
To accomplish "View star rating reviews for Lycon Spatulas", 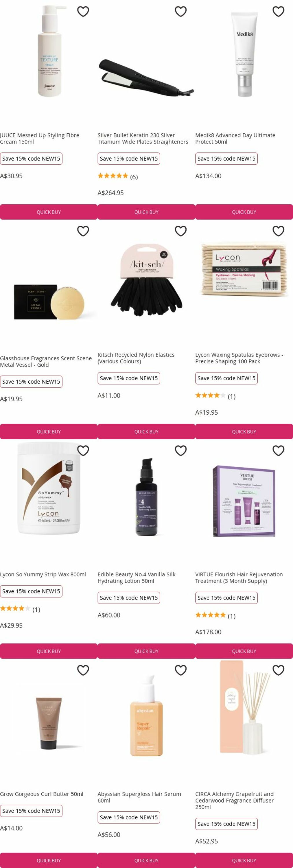I will pyautogui.click(x=215, y=396).
